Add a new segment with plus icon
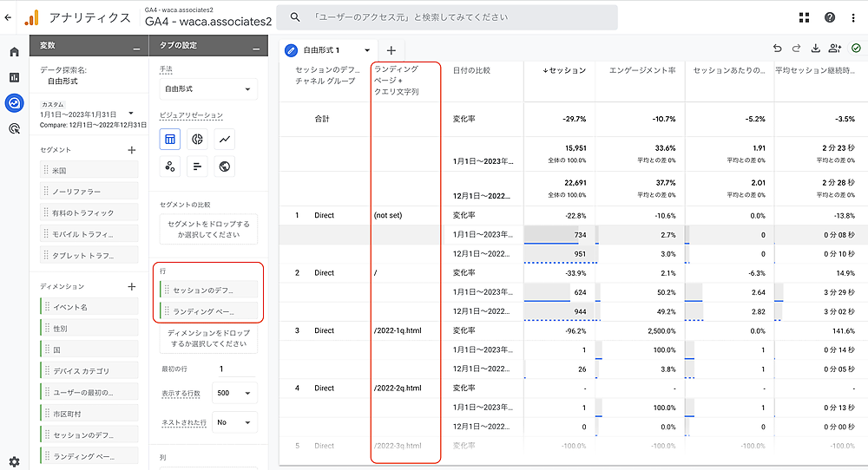Image resolution: width=868 pixels, height=470 pixels. click(132, 150)
